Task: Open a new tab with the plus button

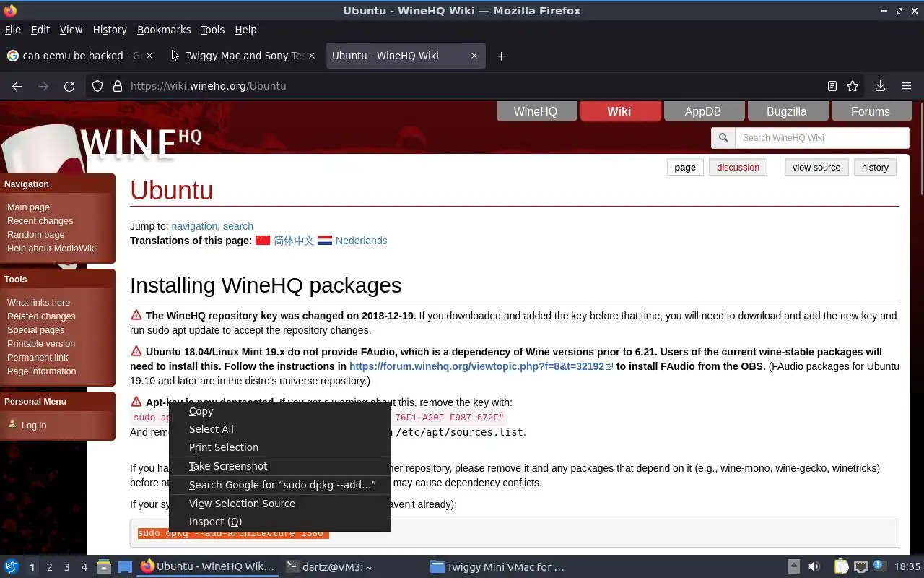Action: (x=501, y=56)
